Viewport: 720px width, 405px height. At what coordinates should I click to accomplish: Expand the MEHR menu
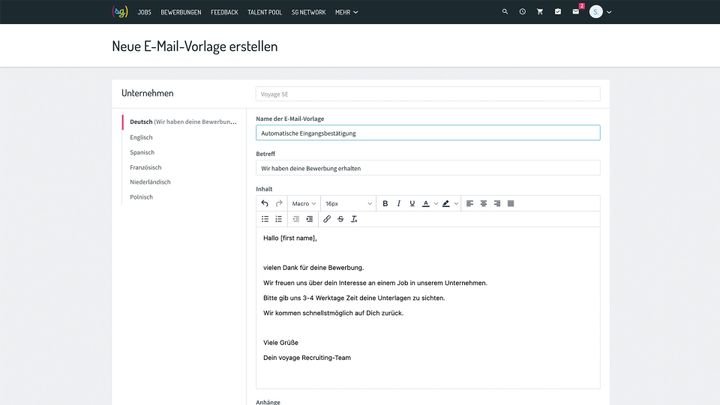(x=346, y=12)
